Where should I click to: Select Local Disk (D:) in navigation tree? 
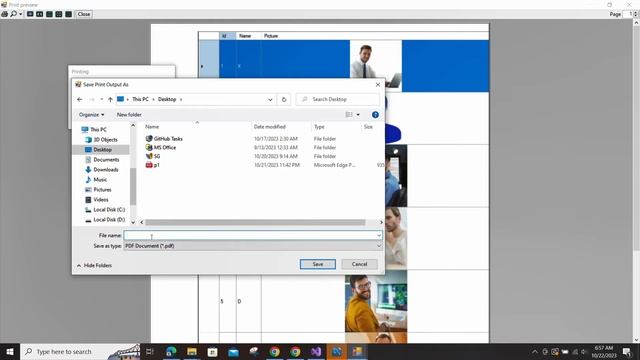(109, 220)
